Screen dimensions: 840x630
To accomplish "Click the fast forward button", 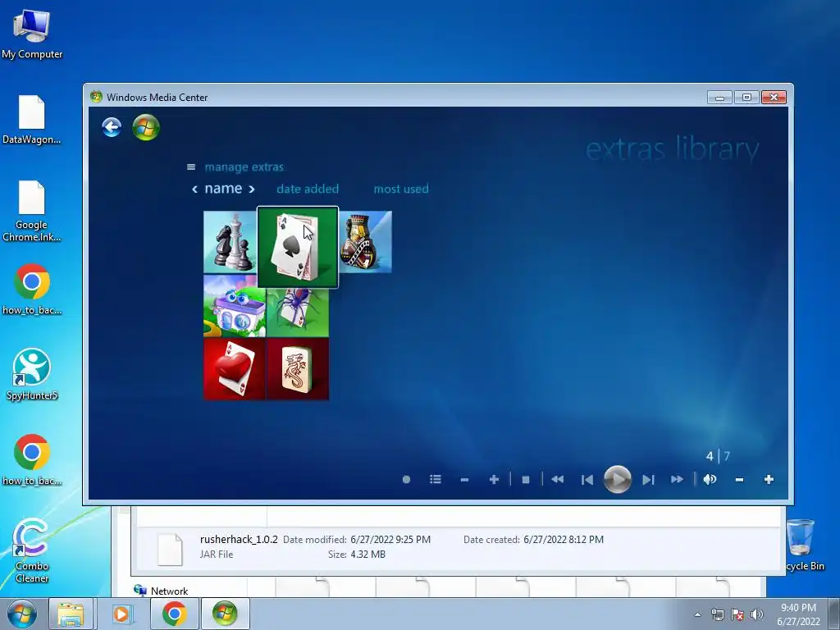I will pos(677,479).
